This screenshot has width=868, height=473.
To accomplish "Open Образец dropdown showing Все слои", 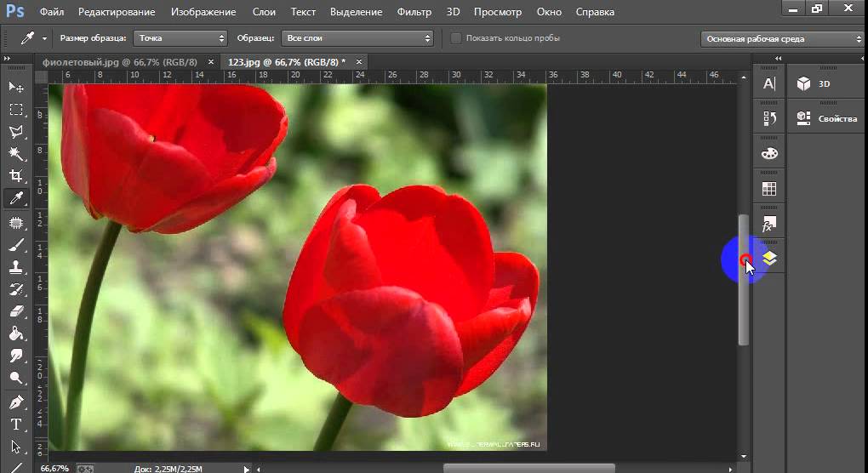I will click(x=357, y=38).
